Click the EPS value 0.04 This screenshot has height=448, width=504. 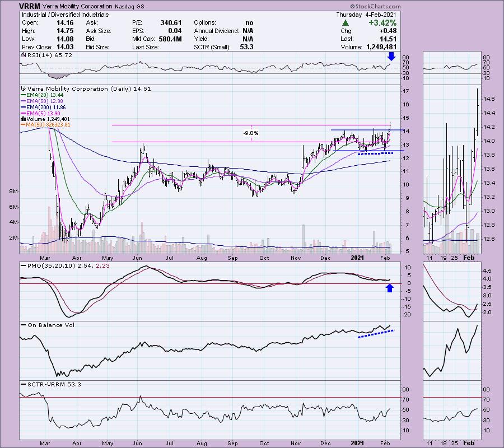tap(175, 31)
